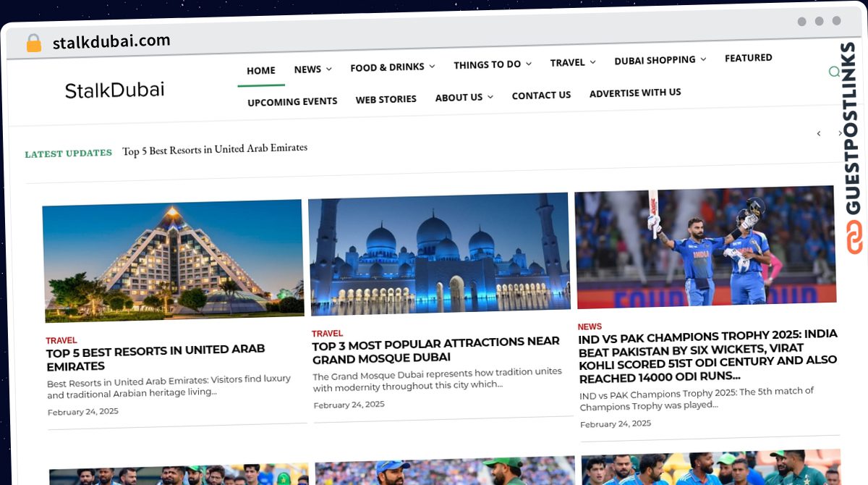
Task: Open the pyramid resort article thumbnail
Action: point(174,260)
